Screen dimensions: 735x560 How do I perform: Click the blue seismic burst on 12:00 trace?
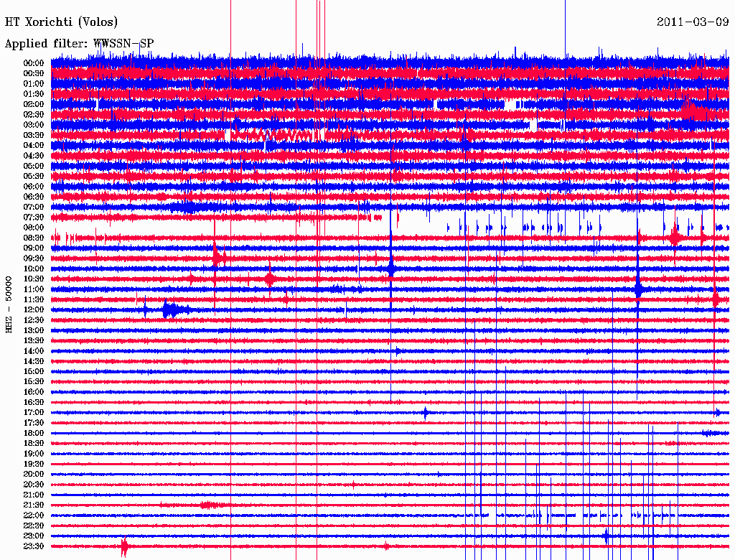pos(175,310)
